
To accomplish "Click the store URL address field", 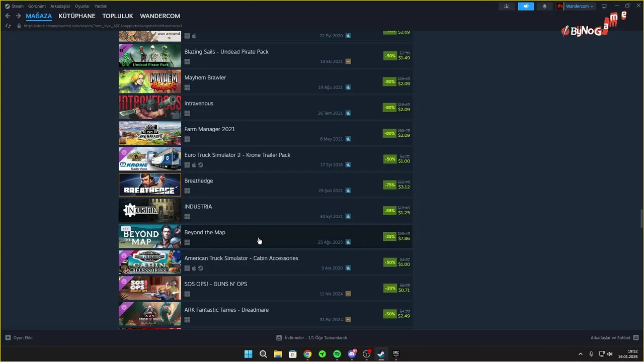I will point(103,26).
